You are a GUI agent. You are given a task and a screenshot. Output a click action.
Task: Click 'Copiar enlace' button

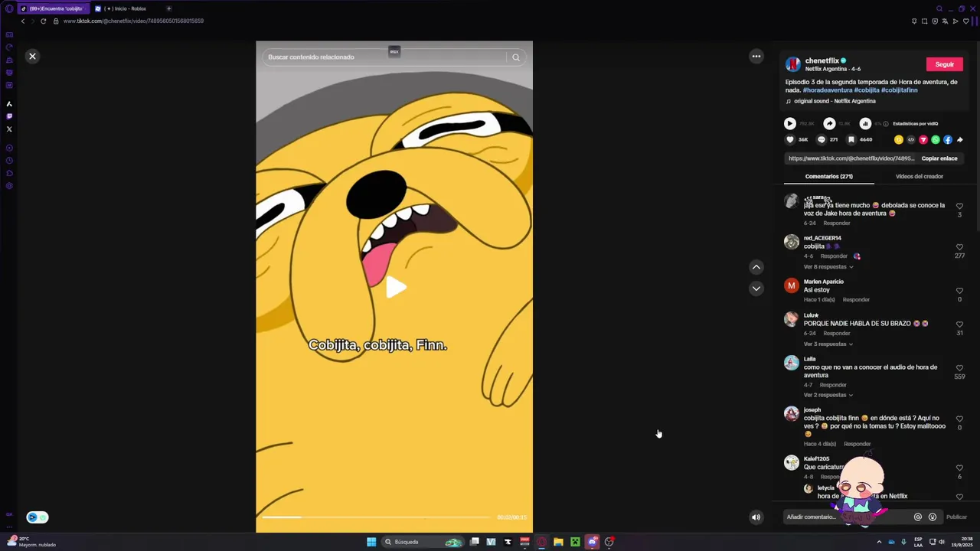point(939,158)
